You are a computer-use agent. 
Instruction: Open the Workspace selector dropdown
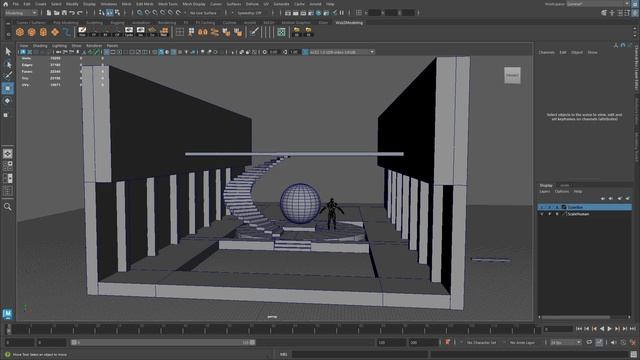click(x=598, y=4)
